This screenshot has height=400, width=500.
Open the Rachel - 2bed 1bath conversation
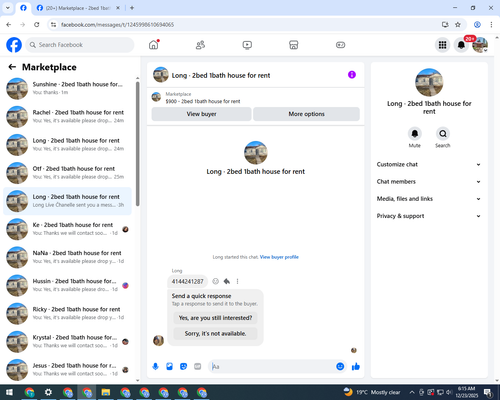coord(68,116)
